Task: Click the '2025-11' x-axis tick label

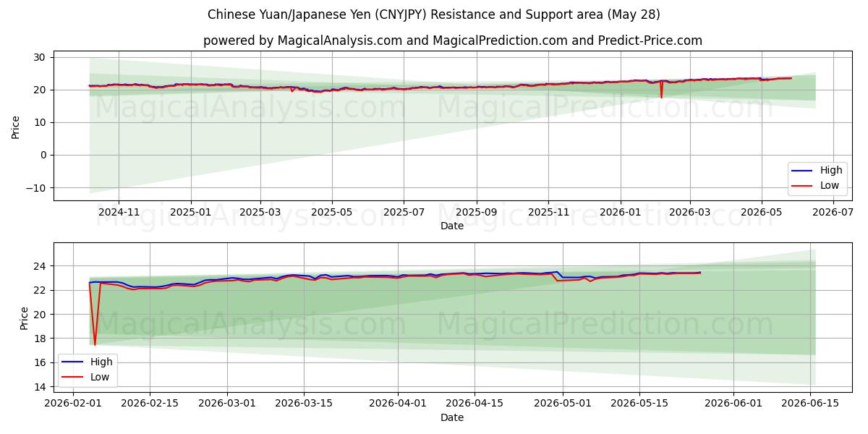Action: (x=548, y=212)
